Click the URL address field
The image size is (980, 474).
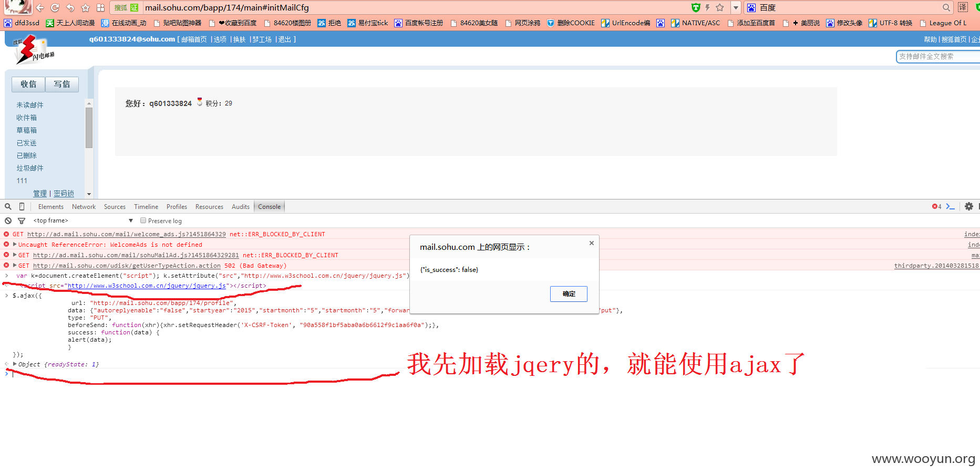pyautogui.click(x=415, y=7)
